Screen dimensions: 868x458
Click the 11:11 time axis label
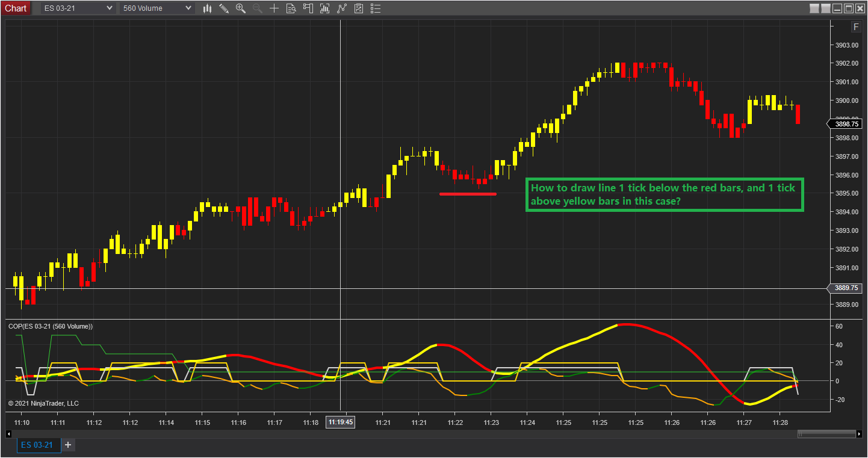[58, 422]
